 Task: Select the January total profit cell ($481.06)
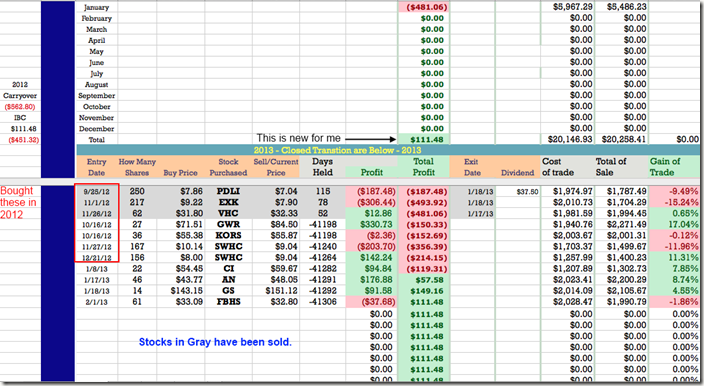(423, 7)
